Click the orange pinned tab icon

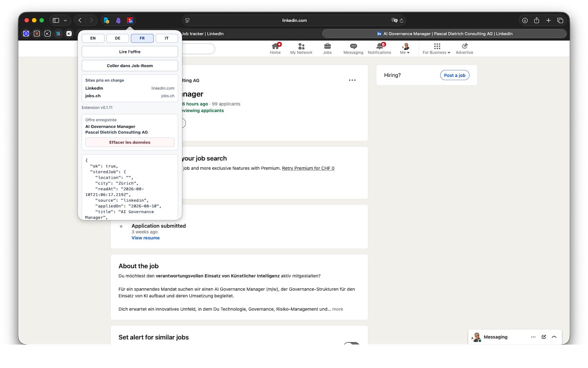tap(37, 34)
